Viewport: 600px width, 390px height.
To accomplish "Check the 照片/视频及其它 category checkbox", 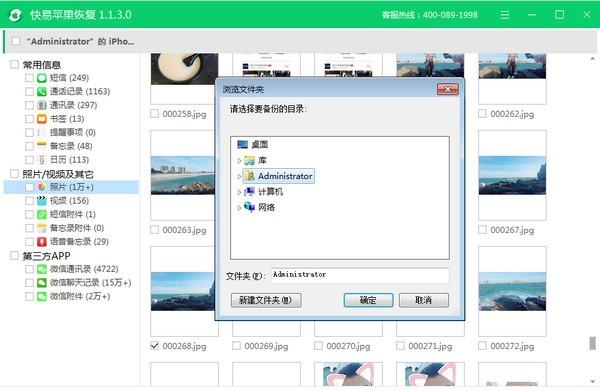I will (14, 174).
